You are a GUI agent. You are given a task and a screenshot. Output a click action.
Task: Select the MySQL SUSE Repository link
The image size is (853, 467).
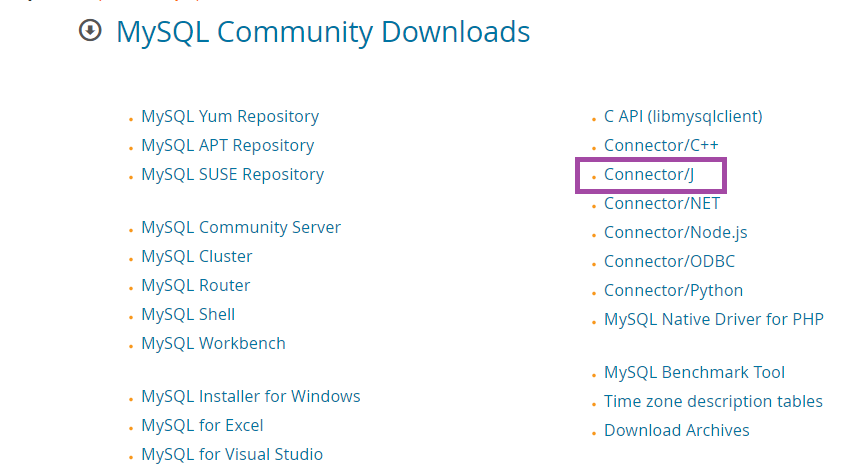pos(232,175)
